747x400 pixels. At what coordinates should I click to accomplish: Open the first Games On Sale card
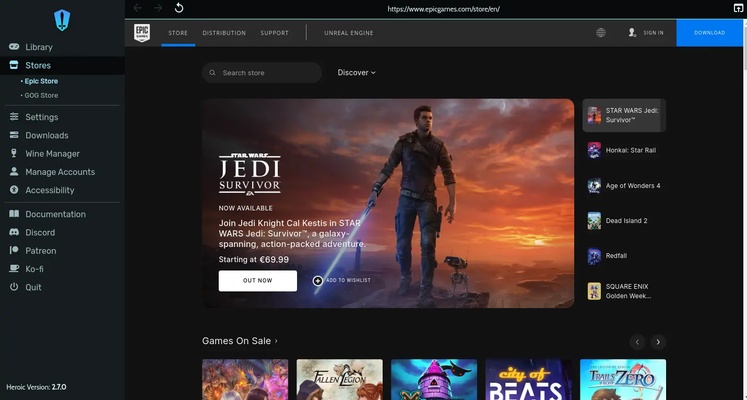coord(245,380)
